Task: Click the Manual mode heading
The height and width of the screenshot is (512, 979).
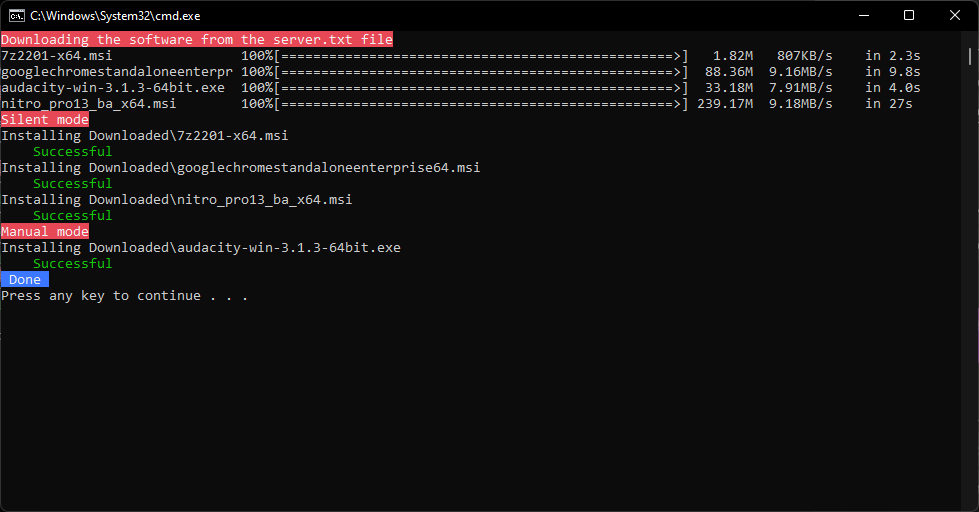Action: click(x=45, y=232)
